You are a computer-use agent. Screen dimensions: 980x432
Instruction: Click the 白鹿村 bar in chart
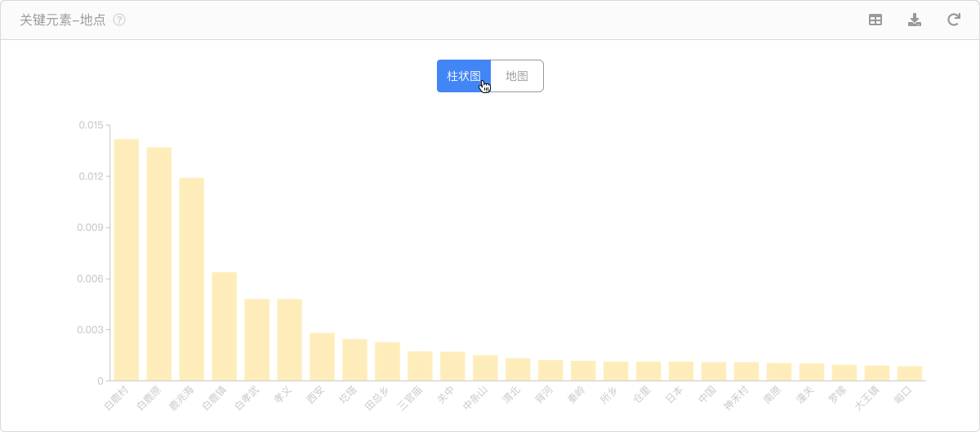[x=126, y=260]
